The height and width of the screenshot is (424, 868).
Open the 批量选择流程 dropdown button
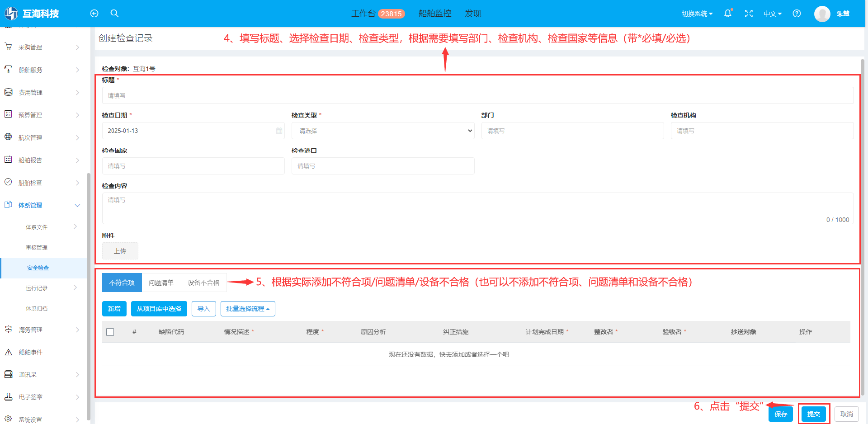248,309
